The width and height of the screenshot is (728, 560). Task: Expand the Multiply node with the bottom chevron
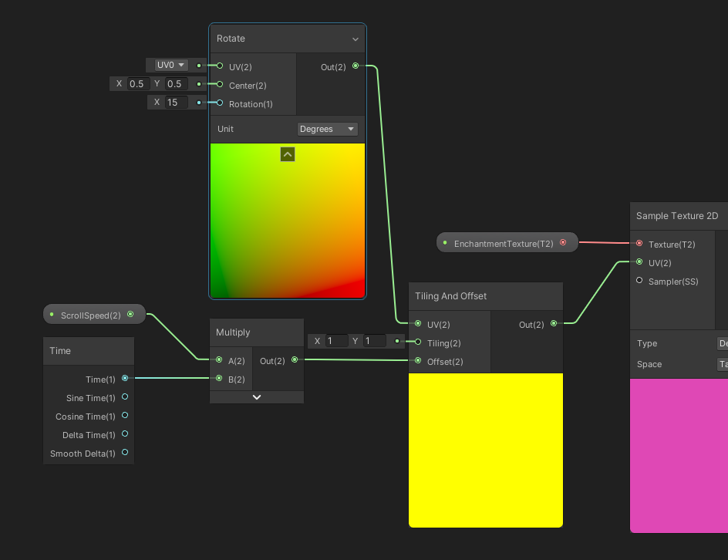256,396
